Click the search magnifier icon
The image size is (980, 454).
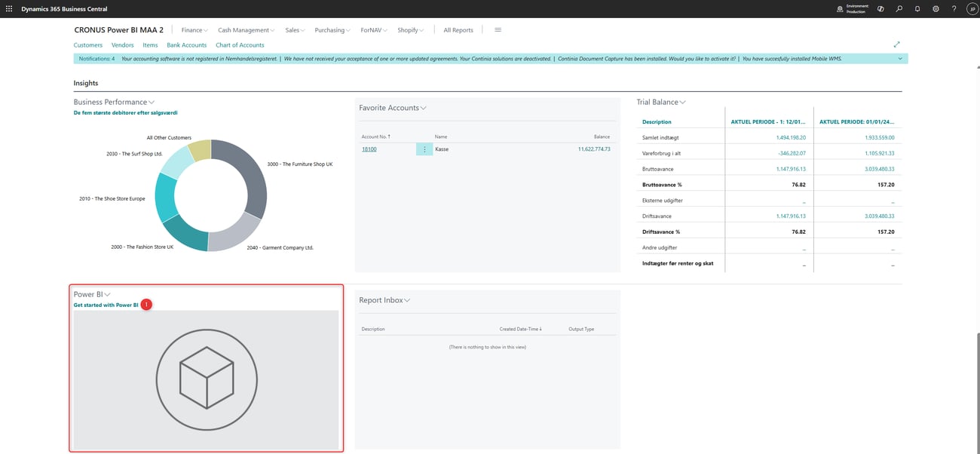[x=899, y=9]
